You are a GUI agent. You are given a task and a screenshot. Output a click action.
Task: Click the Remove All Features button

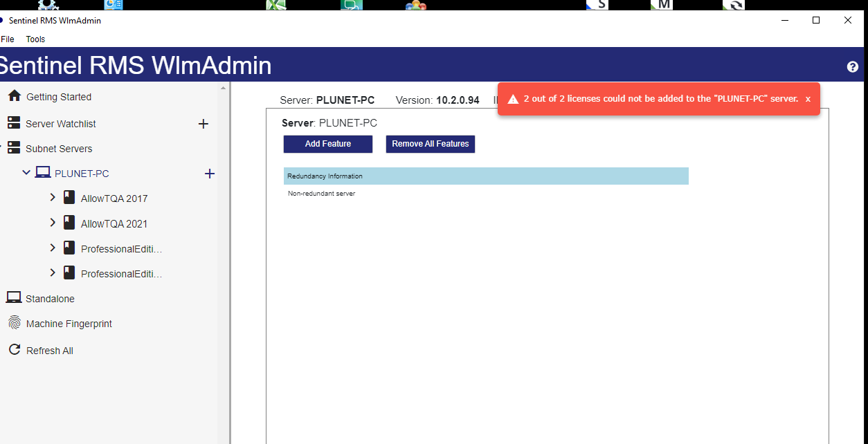click(x=430, y=144)
